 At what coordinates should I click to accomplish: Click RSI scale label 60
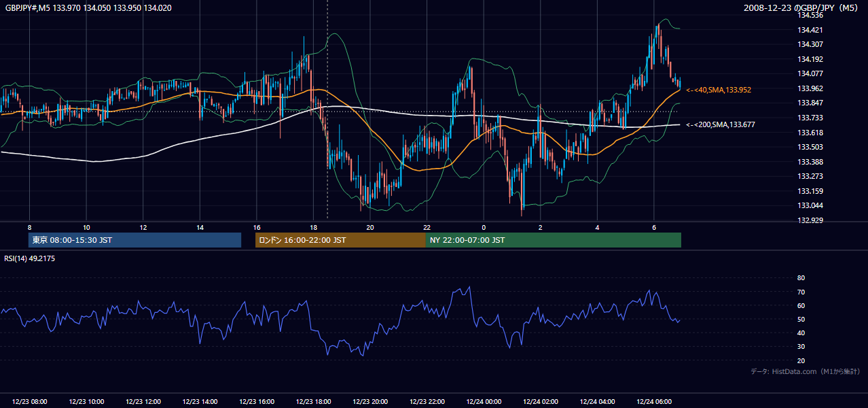pyautogui.click(x=801, y=305)
